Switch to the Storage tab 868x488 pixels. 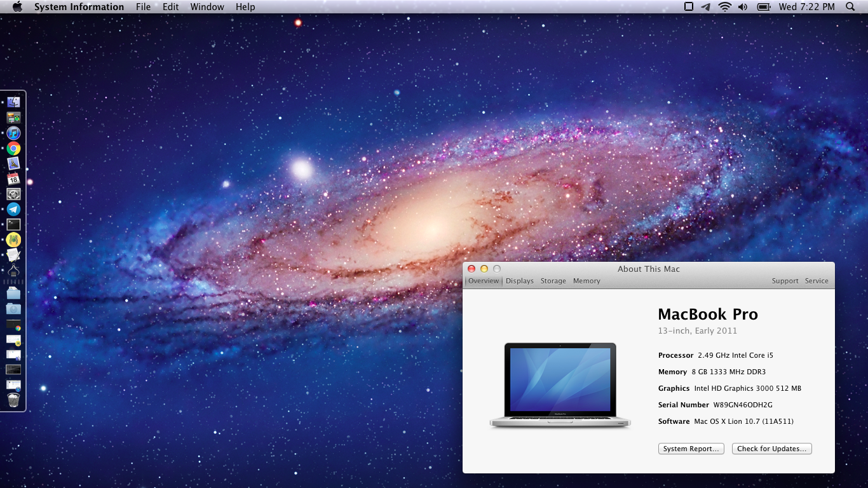tap(553, 281)
